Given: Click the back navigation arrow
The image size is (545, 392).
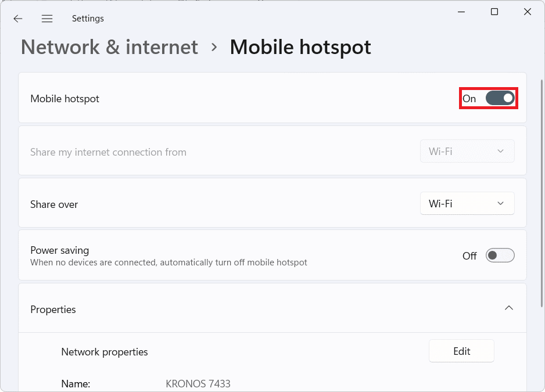Looking at the screenshot, I should point(17,18).
